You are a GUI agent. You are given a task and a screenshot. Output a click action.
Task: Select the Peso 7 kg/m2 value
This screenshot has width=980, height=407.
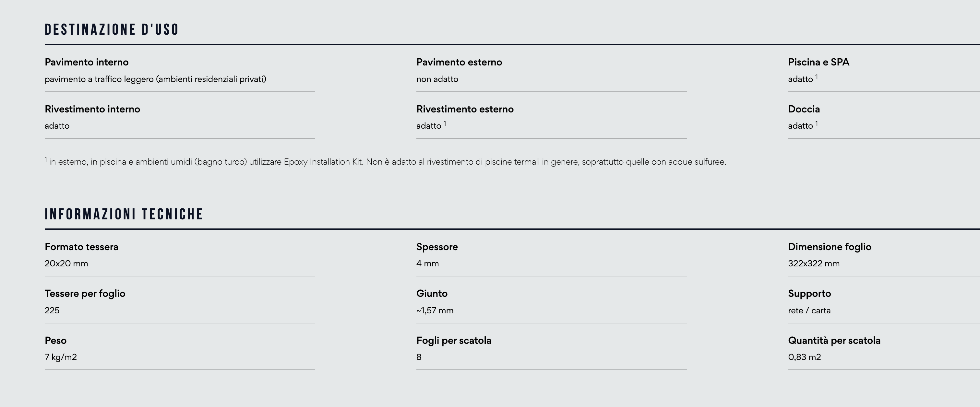(61, 357)
